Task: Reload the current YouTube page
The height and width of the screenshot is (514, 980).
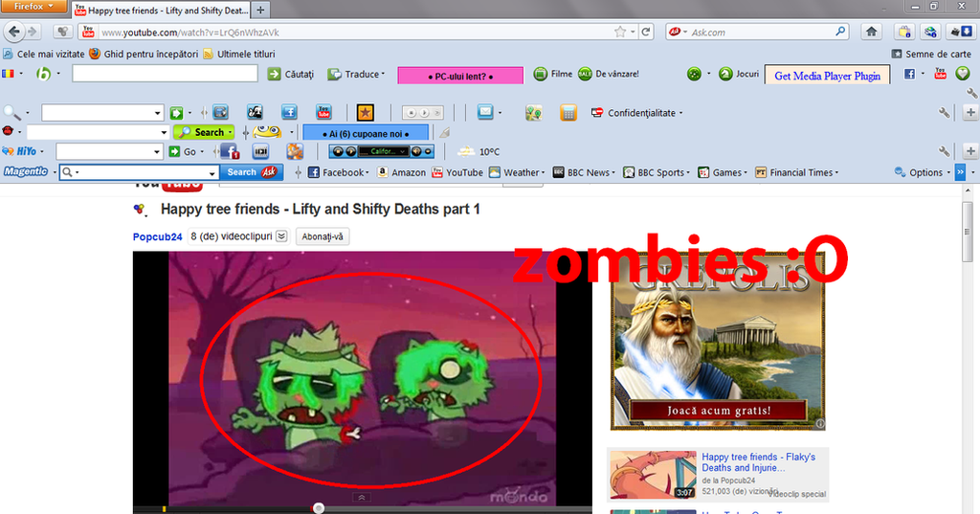Action: 646,32
